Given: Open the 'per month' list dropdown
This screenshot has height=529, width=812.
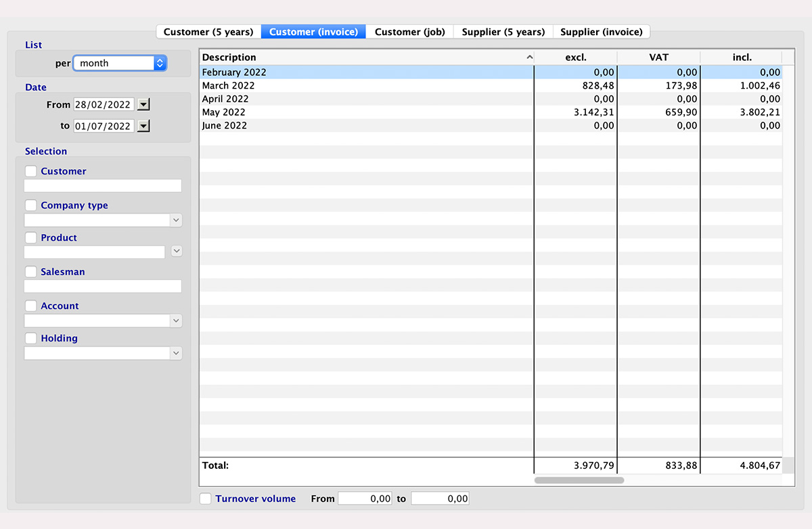Looking at the screenshot, I should 120,63.
